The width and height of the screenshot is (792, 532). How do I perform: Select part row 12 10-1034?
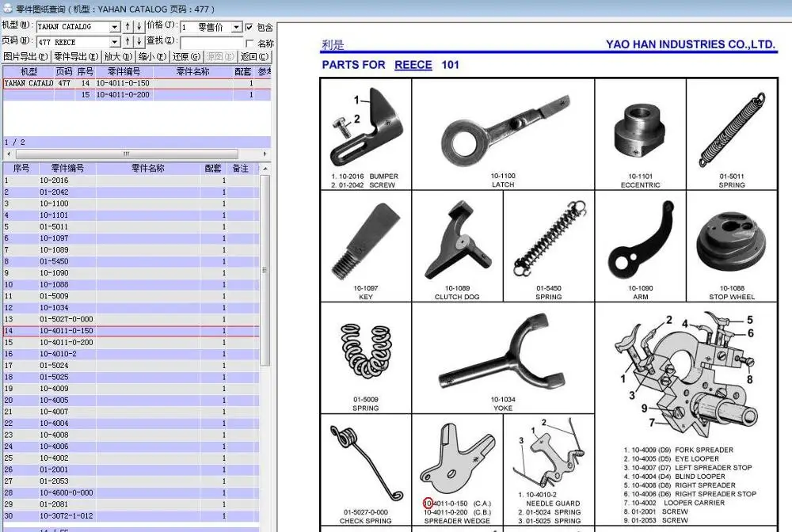(131, 307)
